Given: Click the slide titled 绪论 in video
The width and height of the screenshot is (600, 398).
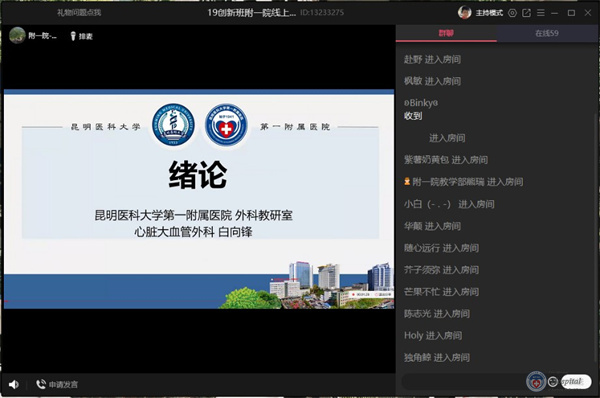Looking at the screenshot, I should 199,199.
